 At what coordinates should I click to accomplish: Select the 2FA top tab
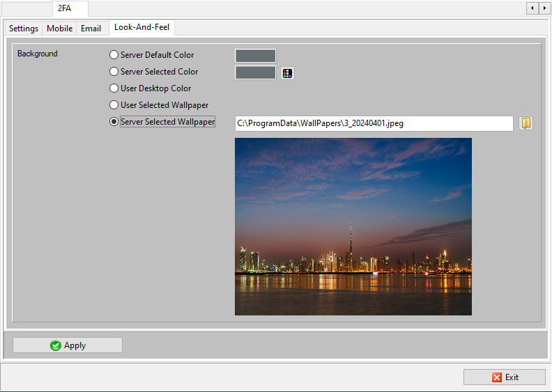[x=65, y=8]
